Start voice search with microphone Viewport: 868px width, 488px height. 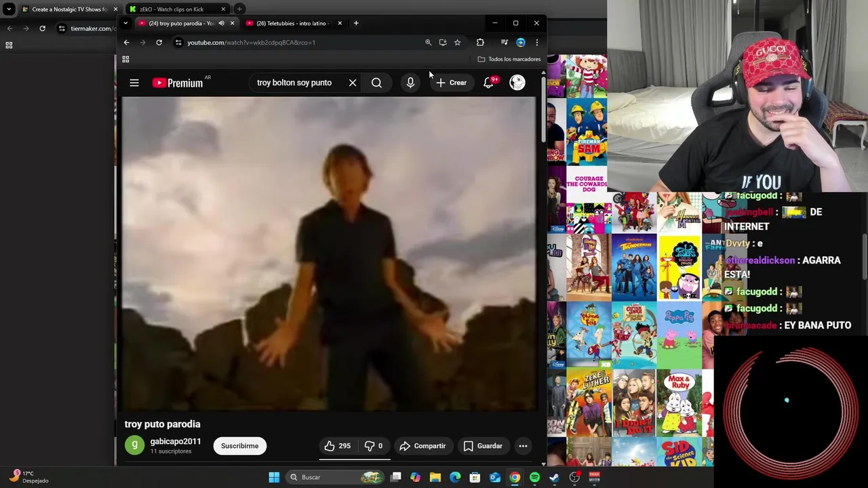pyautogui.click(x=410, y=83)
